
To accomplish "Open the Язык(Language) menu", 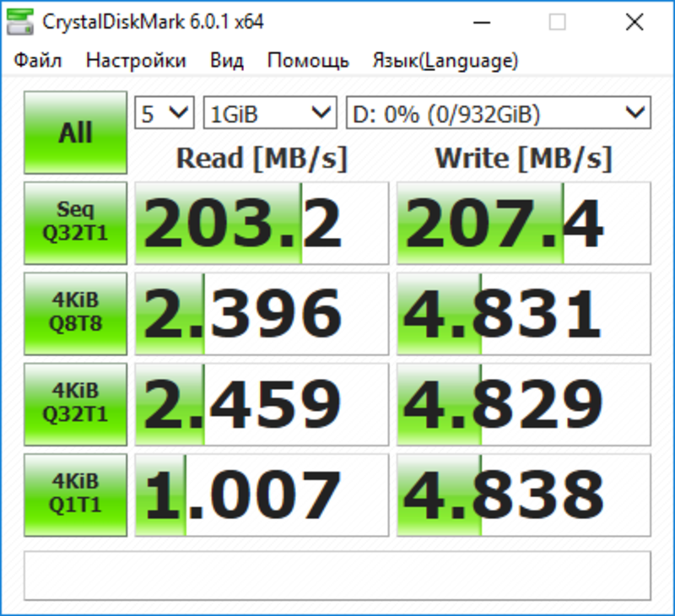I will pos(445,61).
